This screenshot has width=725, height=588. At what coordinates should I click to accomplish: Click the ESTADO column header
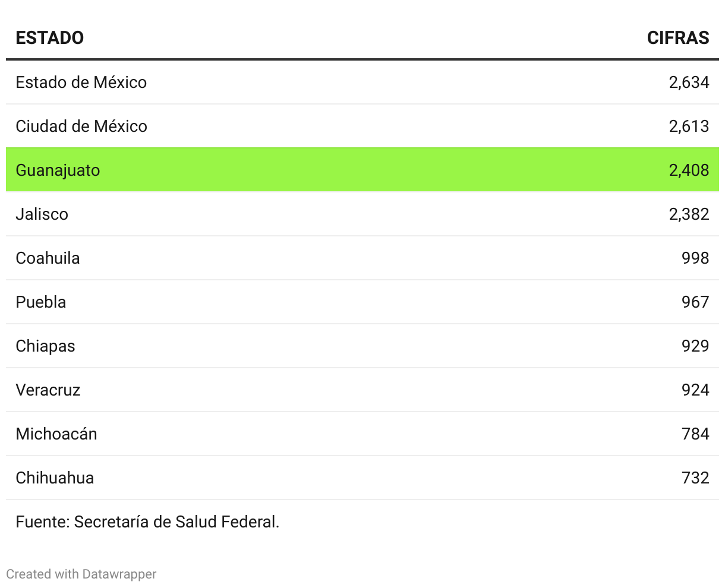coord(50,38)
